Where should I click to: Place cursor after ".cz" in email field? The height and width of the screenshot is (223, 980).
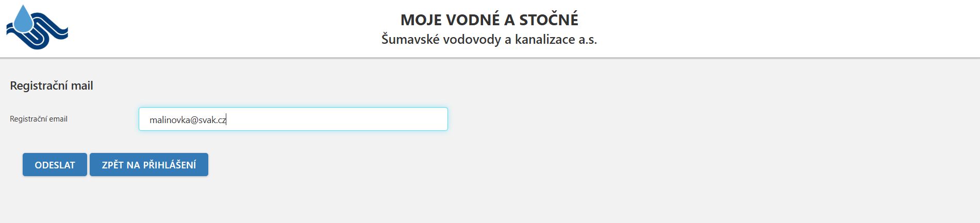click(x=227, y=120)
